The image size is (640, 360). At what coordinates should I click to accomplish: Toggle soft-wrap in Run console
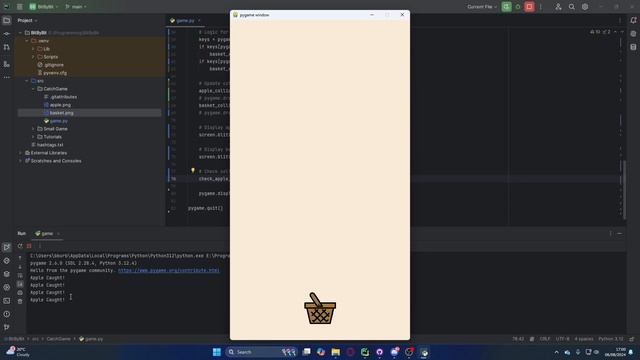[20, 276]
